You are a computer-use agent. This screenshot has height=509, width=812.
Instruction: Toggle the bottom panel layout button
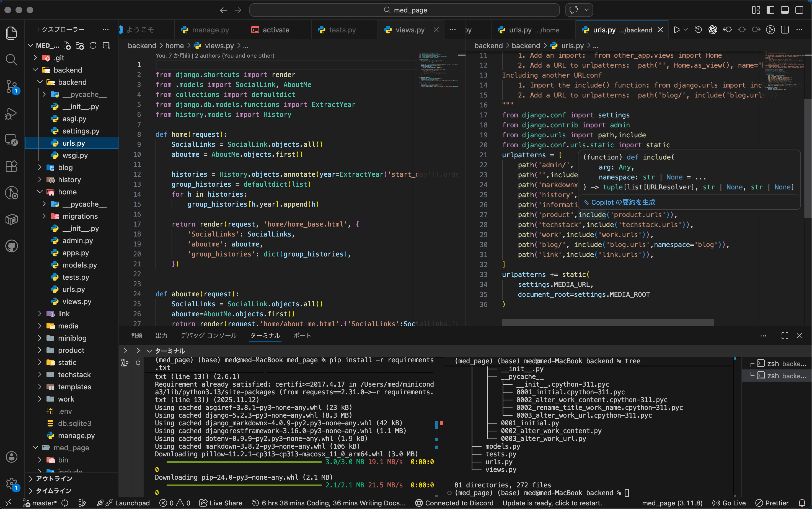coord(785,10)
